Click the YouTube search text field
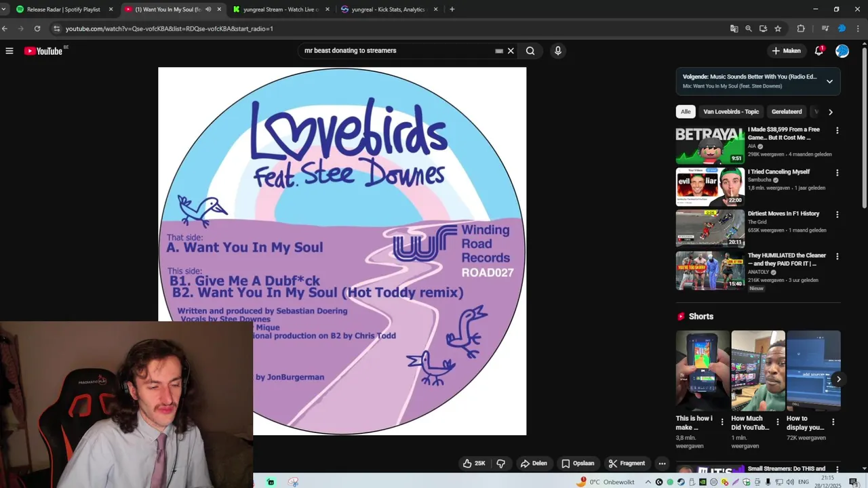This screenshot has height=488, width=868. [397, 51]
